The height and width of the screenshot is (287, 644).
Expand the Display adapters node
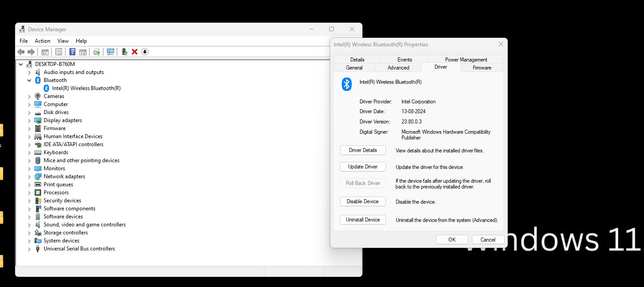point(29,120)
